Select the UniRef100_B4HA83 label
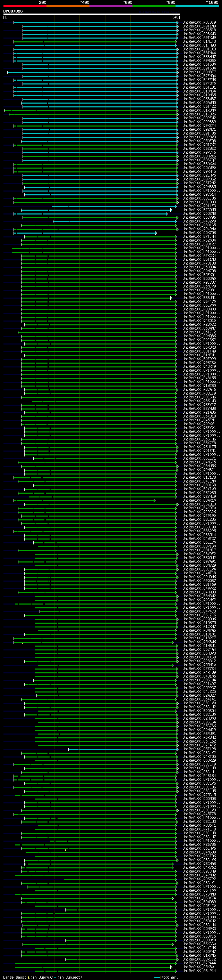The height and width of the screenshot is (980, 222). pyautogui.click(x=199, y=592)
